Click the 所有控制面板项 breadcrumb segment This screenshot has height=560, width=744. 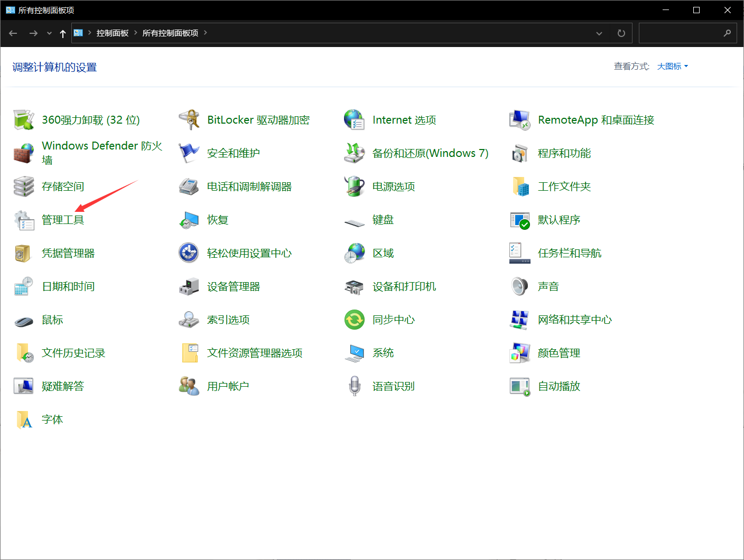coord(170,33)
